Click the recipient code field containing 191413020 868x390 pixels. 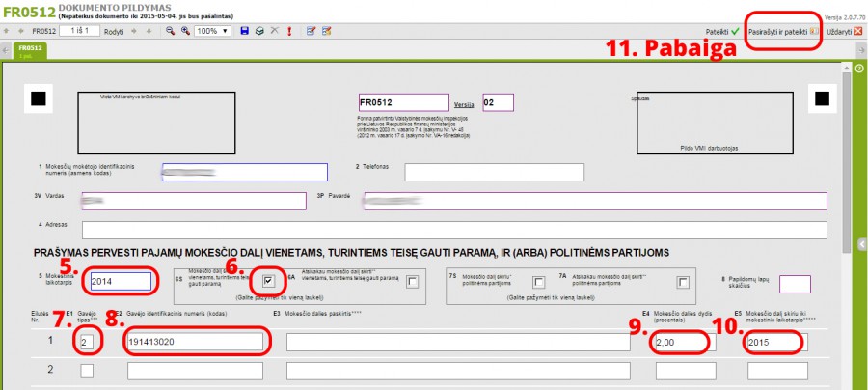pyautogui.click(x=194, y=342)
